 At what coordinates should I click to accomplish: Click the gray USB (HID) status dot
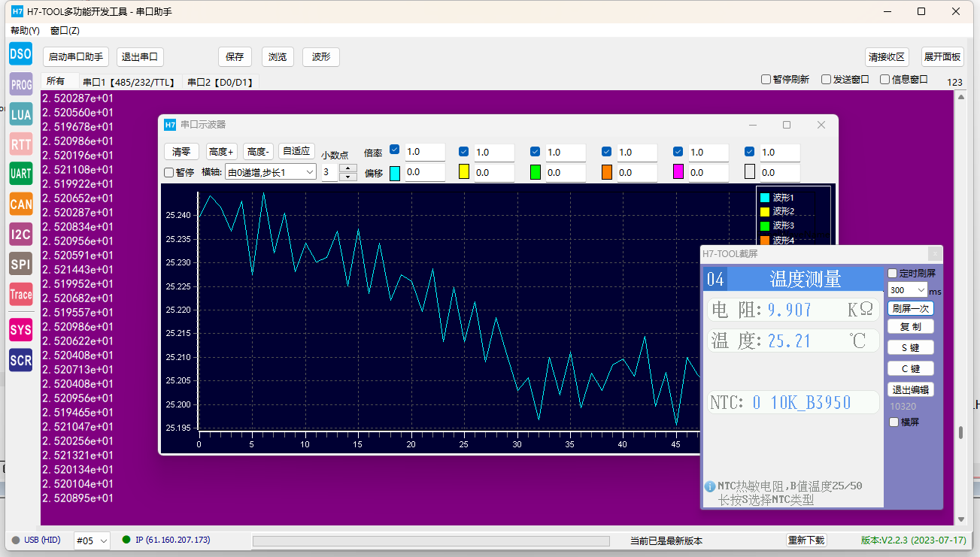click(x=15, y=540)
